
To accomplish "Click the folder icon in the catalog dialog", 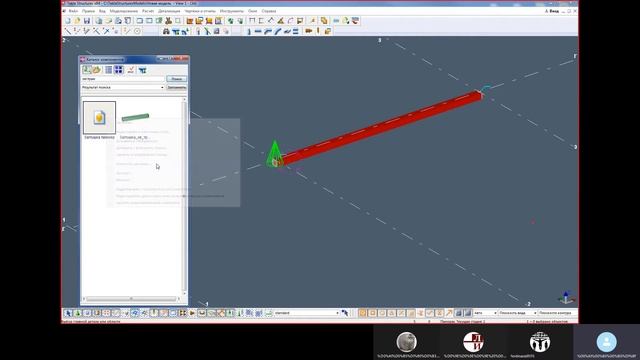I will [96, 70].
